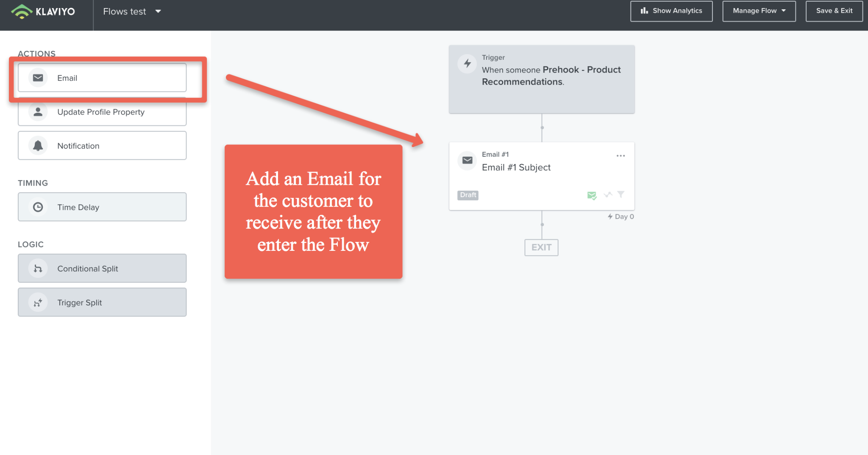Screen dimensions: 868x455
Task: Select the Trigger card
Action: [x=542, y=79]
